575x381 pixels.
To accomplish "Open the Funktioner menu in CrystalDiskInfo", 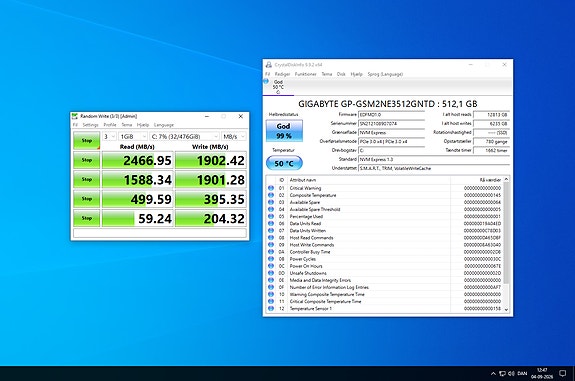I will [x=305, y=74].
